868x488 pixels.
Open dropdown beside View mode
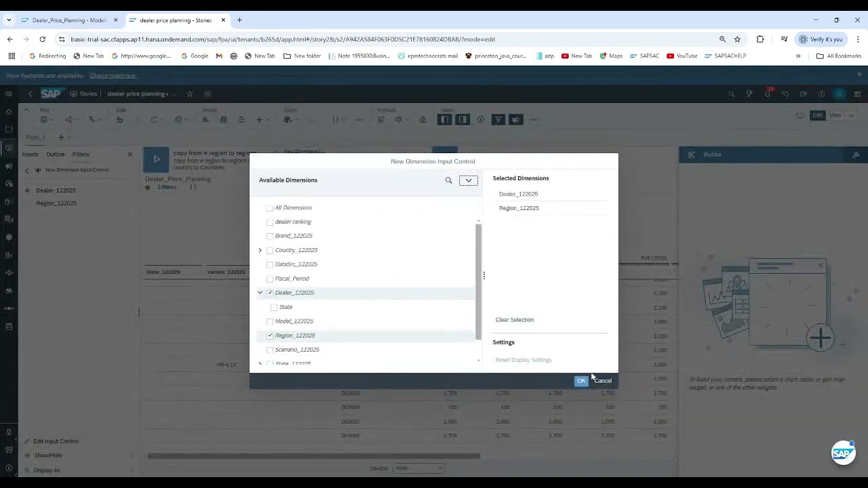click(x=851, y=115)
